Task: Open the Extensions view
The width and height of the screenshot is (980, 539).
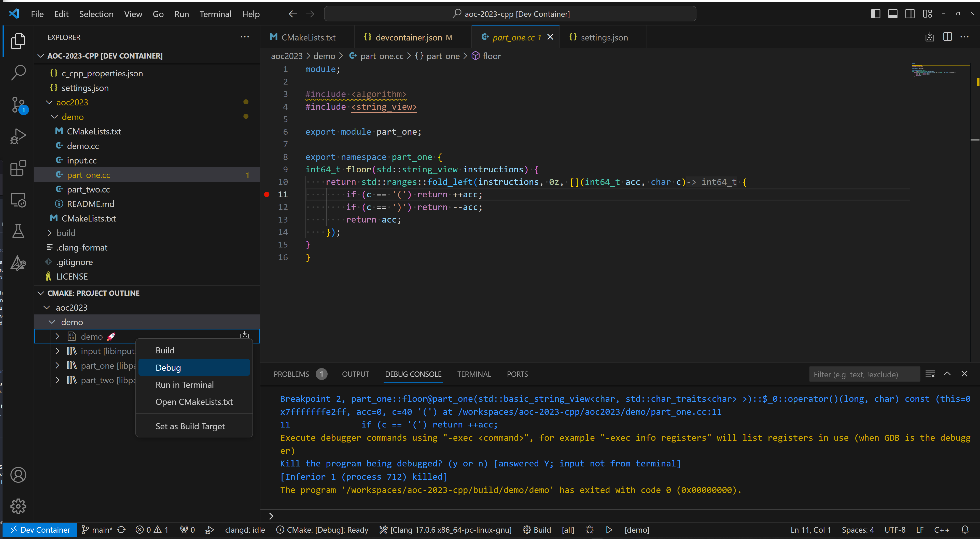Action: (18, 168)
